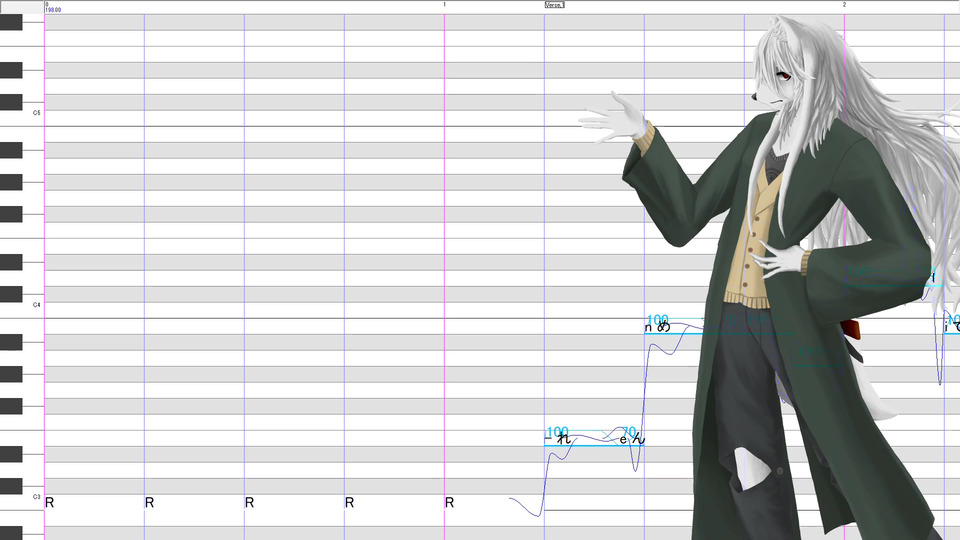Play the D#4 black piano key
The image size is (960, 540).
pyautogui.click(x=11, y=262)
